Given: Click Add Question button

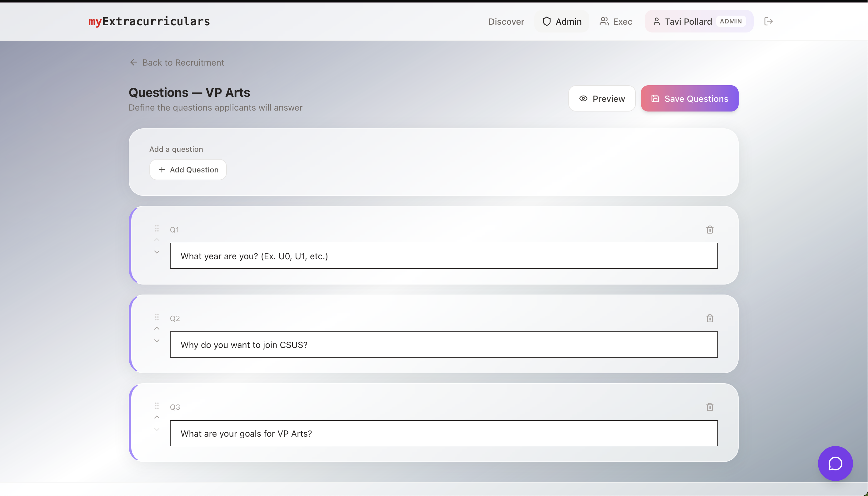Looking at the screenshot, I should [188, 170].
